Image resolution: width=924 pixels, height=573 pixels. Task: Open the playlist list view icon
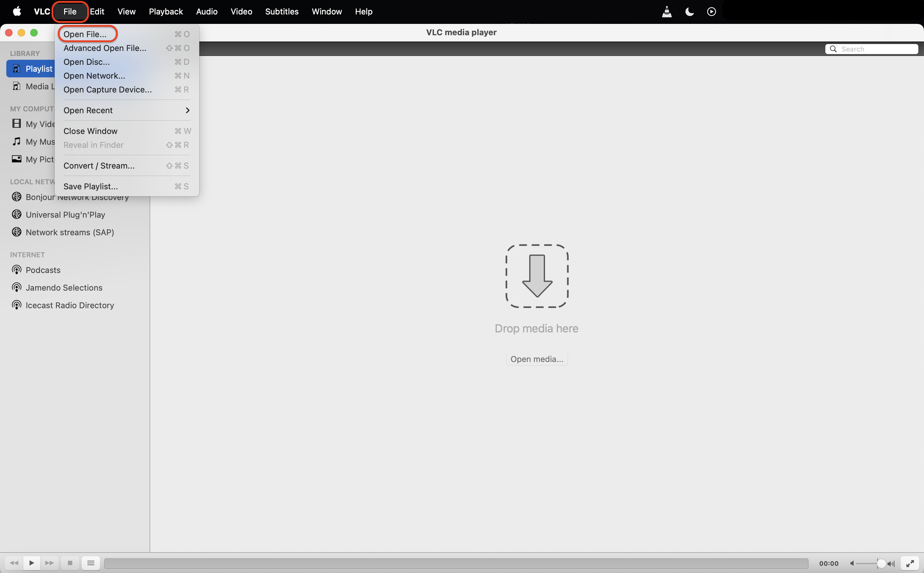coord(90,563)
